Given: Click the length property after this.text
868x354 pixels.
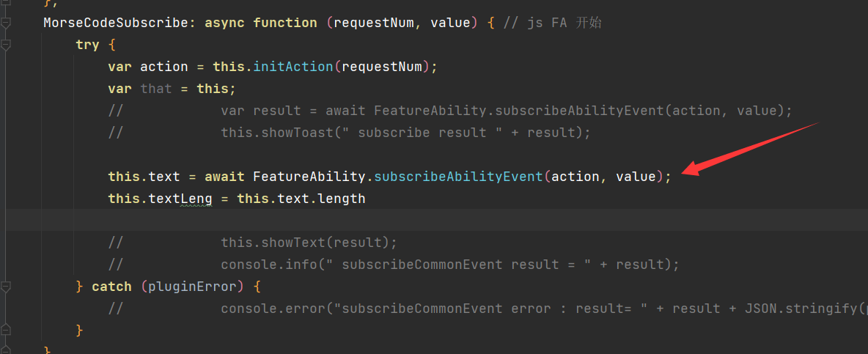Looking at the screenshot, I should [342, 199].
